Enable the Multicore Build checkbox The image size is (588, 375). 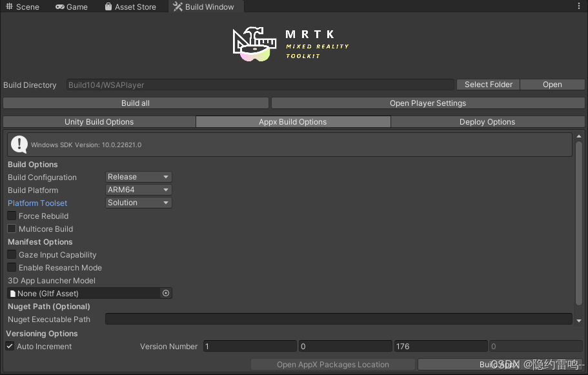tap(12, 228)
